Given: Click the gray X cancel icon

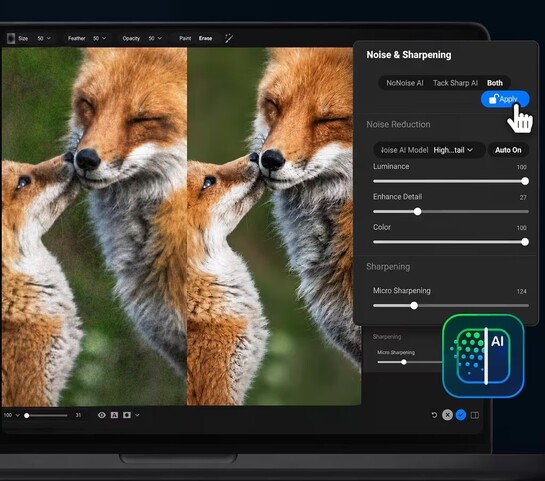Looking at the screenshot, I should coord(447,415).
